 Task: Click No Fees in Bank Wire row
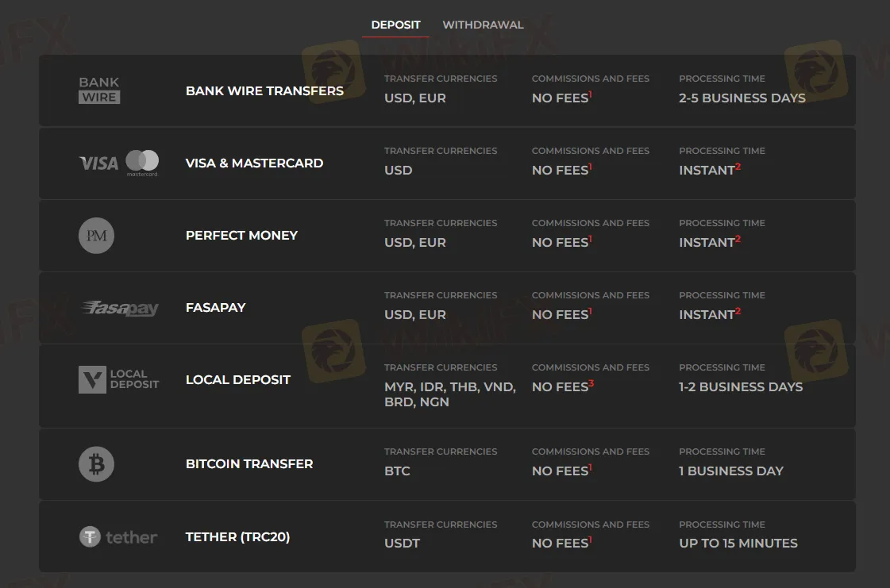562,98
